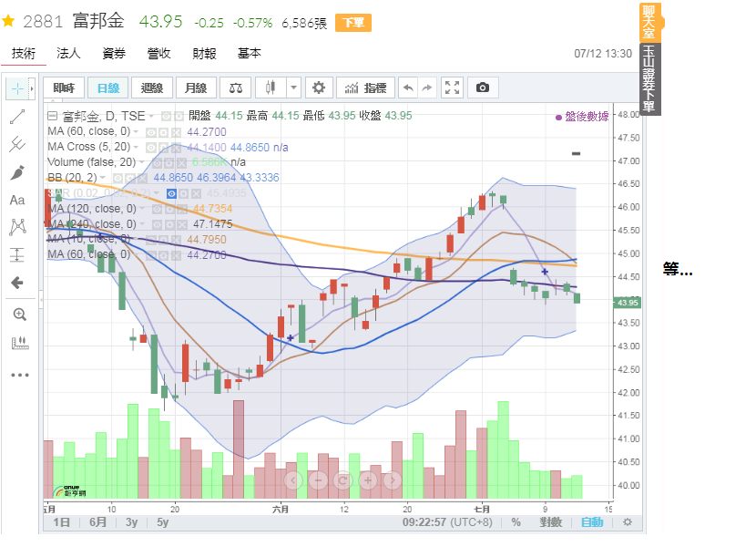This screenshot has height=547, width=756.
Task: Toggle visibility of Volume (false, 20)
Action: 158,162
